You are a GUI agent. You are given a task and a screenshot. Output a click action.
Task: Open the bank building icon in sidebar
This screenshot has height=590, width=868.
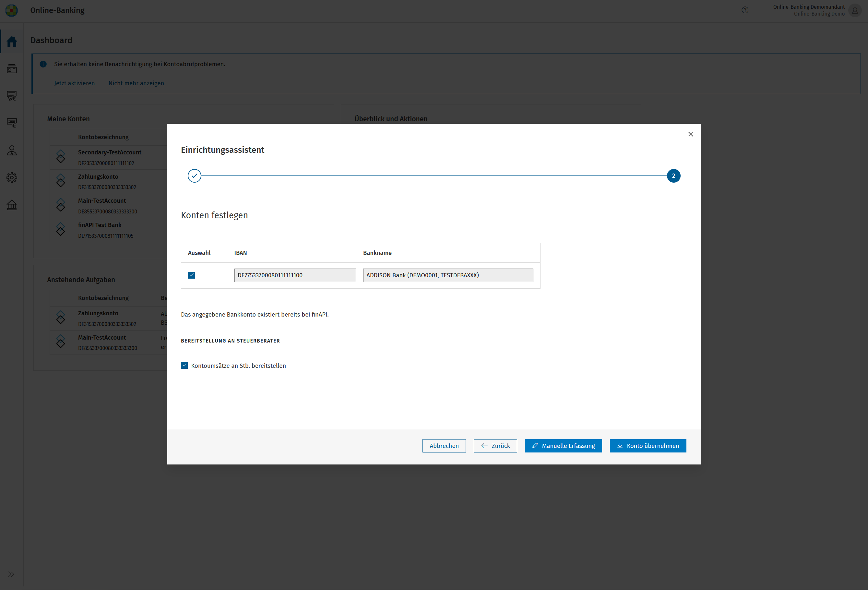click(12, 205)
